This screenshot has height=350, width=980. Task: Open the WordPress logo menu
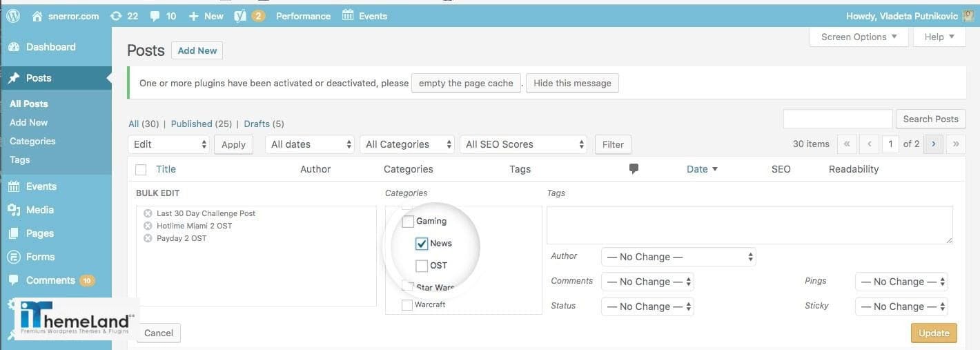pos(12,15)
